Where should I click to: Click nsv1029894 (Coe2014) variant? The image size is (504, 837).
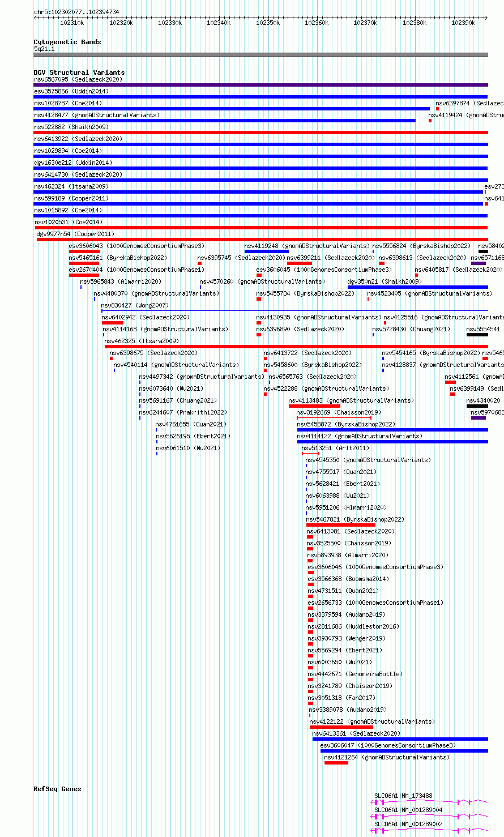point(68,151)
